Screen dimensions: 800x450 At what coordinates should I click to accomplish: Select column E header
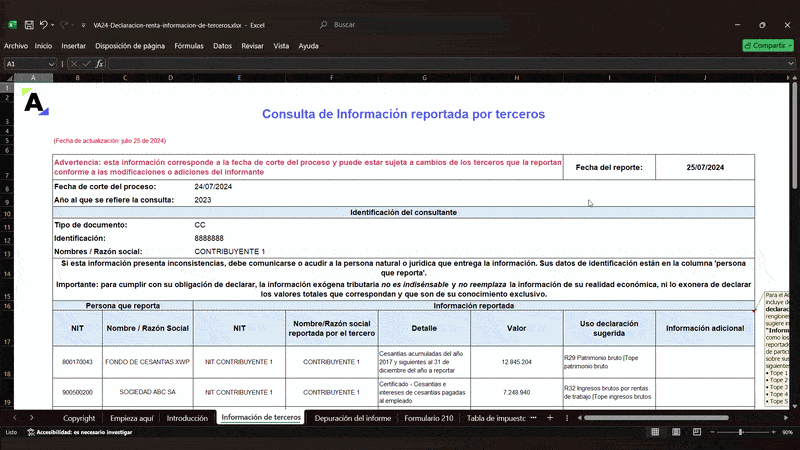click(x=239, y=78)
